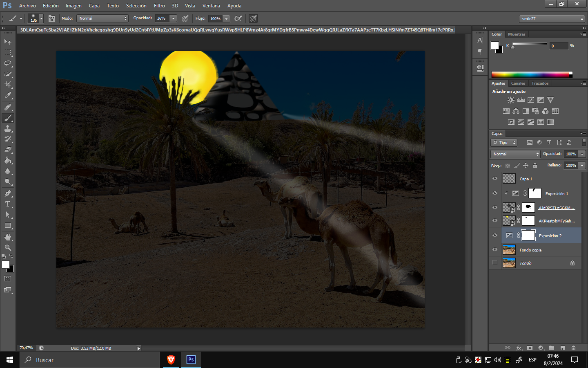Toggle airbrush build-up mode
Viewport: 588px width, 368px height.
[238, 18]
